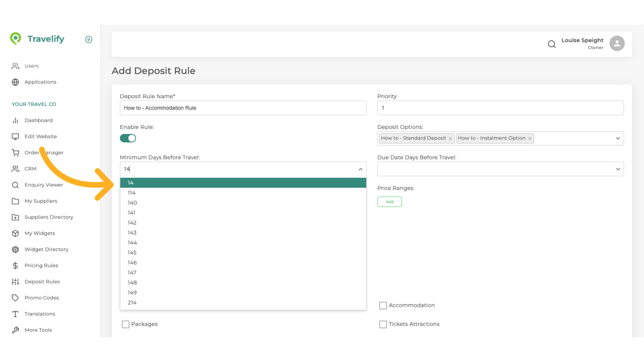Collapse sidebar using the target circle icon
Viewport: 644px width, 362px height.
(89, 40)
